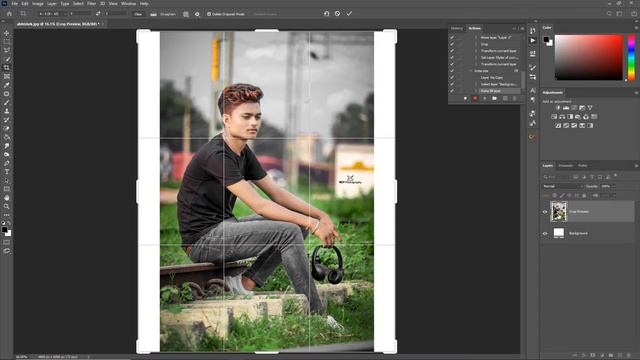Add a Levels adjustment
The height and width of the screenshot is (360, 640).
pyautogui.click(x=566, y=108)
